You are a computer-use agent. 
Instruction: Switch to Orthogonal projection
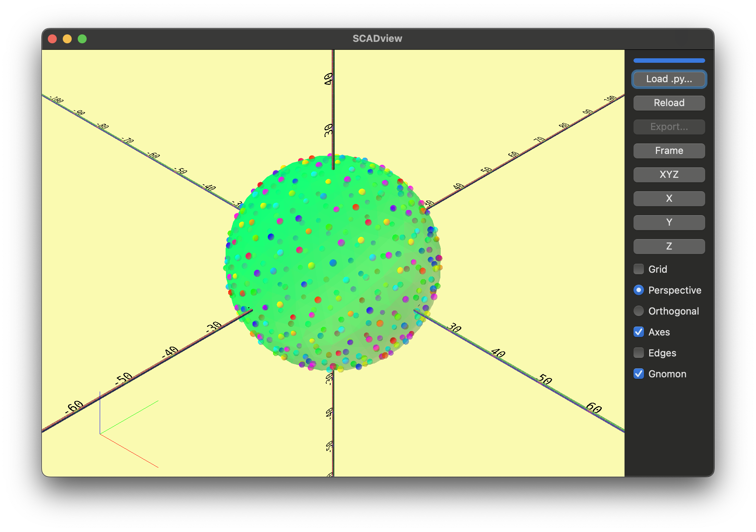[639, 311]
